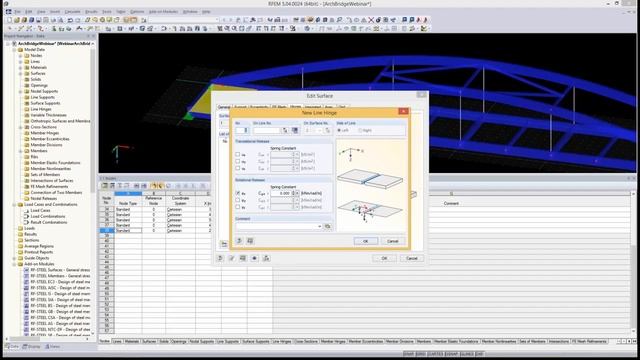The image size is (640, 360).
Task: Click the φx spring constant stepper arrows
Action: pos(293,193)
